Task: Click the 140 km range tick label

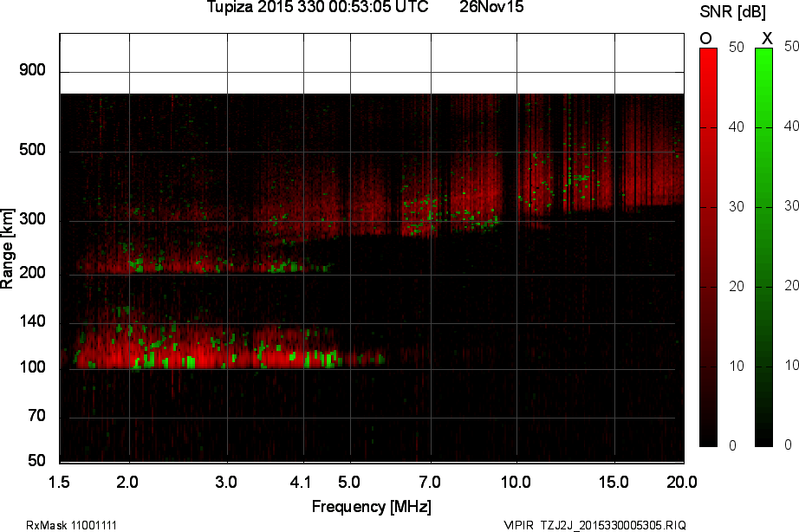Action: point(32,322)
